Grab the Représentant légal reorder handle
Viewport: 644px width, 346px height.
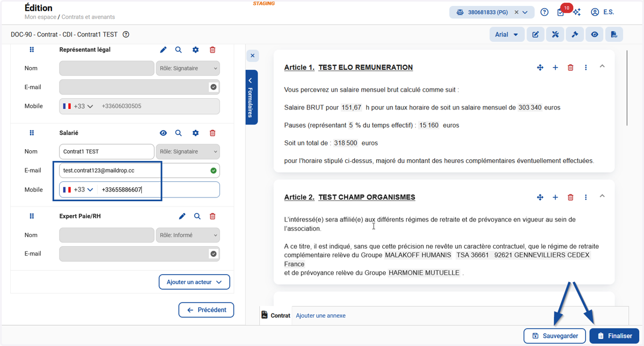tap(32, 49)
